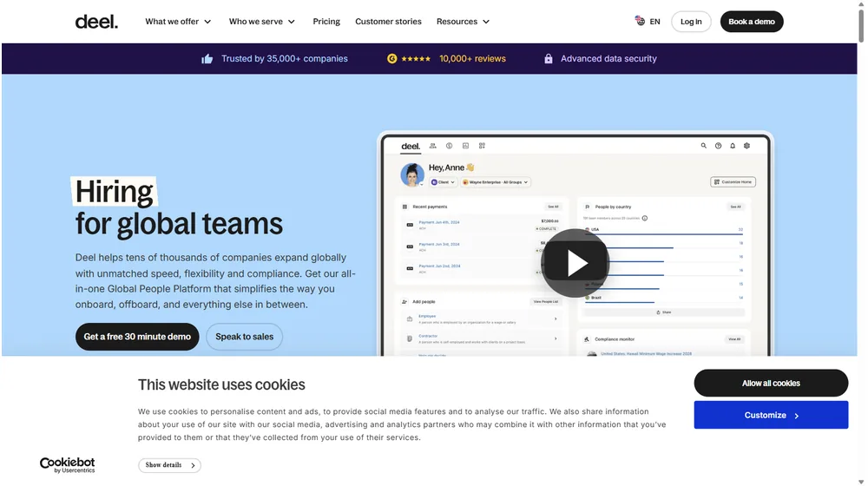868x486 pixels.
Task: Click the globe language icon
Action: (x=640, y=21)
